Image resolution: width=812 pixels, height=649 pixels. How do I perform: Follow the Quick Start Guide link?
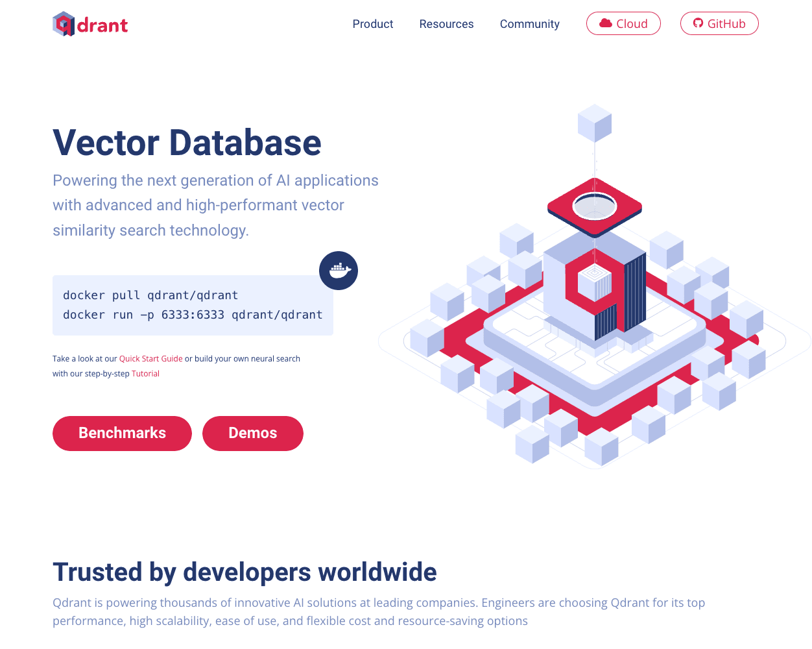[151, 359]
